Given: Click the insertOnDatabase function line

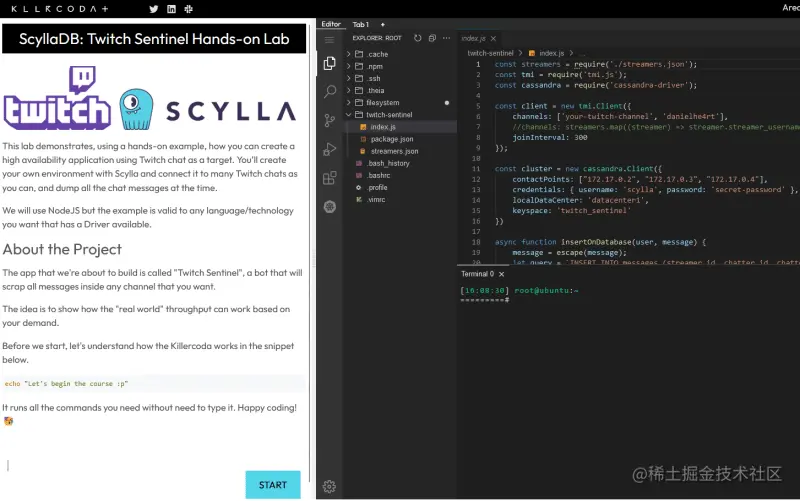Looking at the screenshot, I should (x=600, y=242).
